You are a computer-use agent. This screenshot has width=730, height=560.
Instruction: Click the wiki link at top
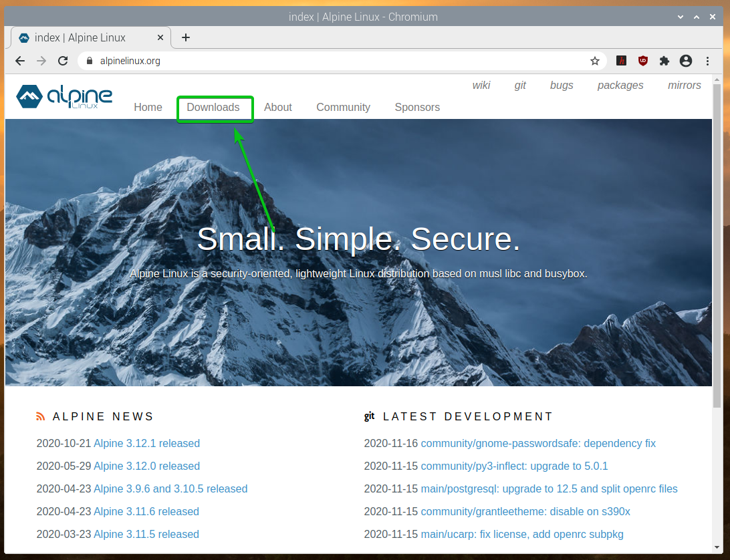pos(481,86)
